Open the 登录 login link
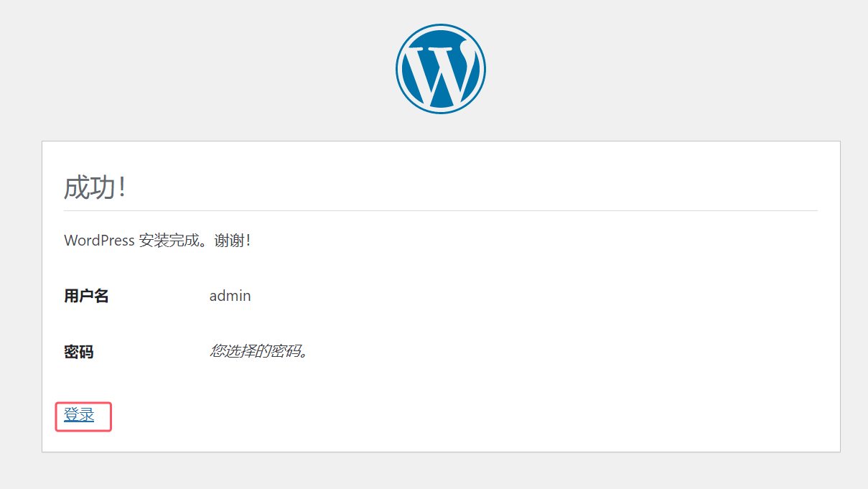Viewport: 868px width, 489px height. point(79,415)
